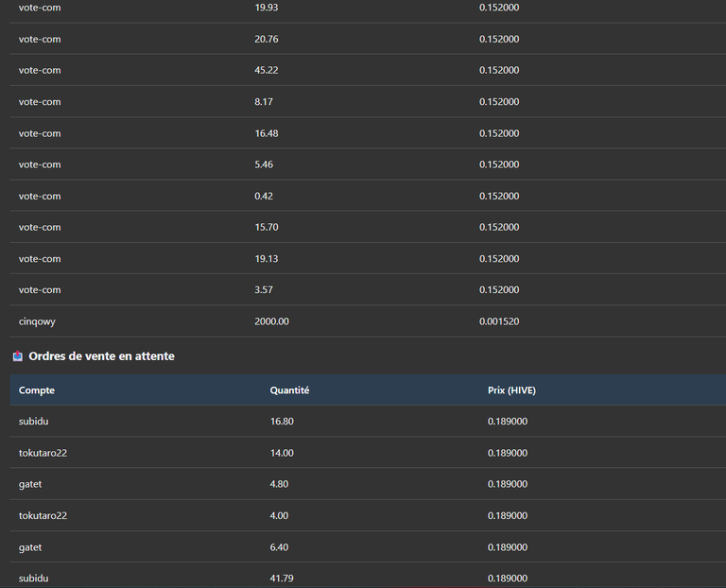
Task: Click quantity 19.93 in vote-com row
Action: [x=267, y=8]
